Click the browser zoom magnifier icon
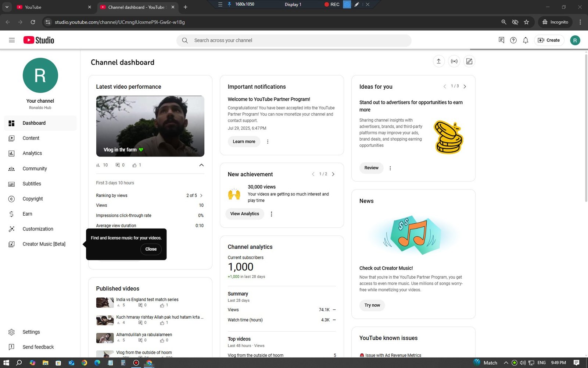This screenshot has width=588, height=368. (x=504, y=22)
